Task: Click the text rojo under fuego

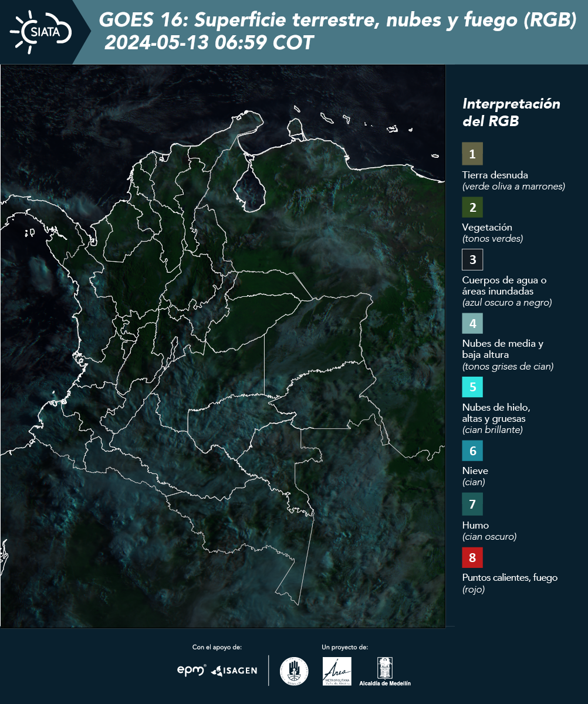Action: point(474,590)
